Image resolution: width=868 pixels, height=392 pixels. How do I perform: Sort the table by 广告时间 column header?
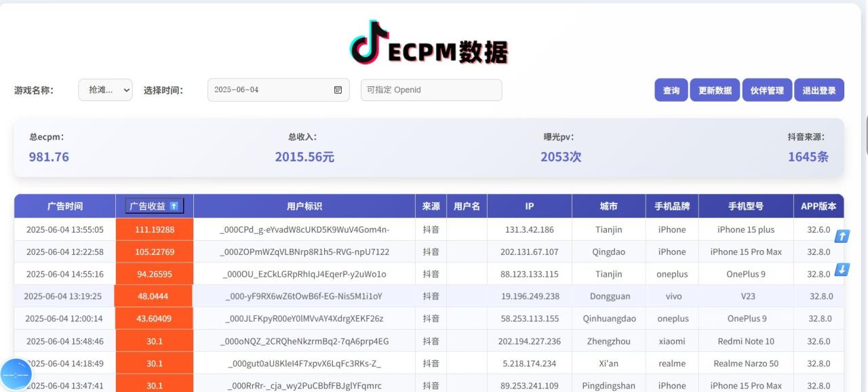64,205
